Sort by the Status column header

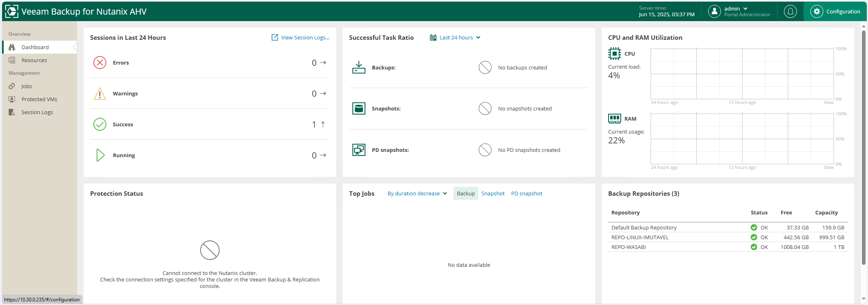pyautogui.click(x=759, y=212)
